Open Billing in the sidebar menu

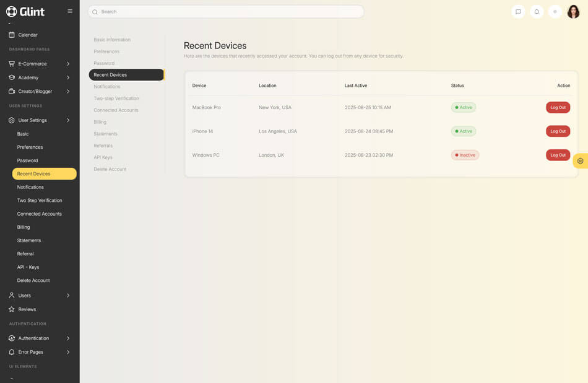click(x=24, y=227)
